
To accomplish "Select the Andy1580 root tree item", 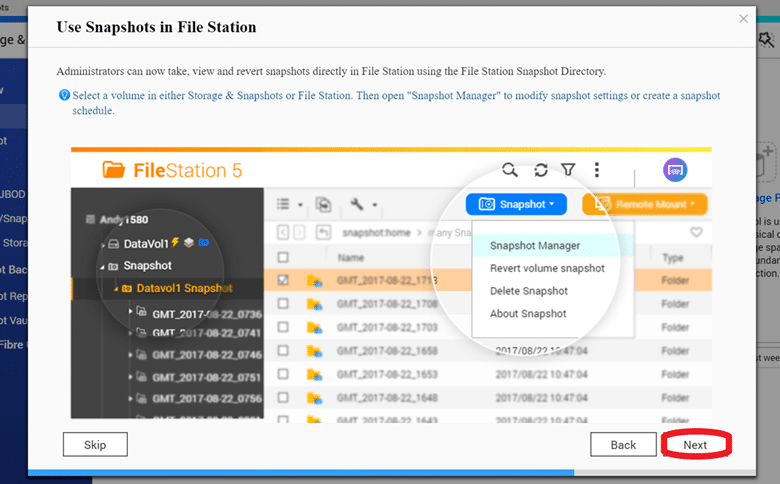I will point(124,219).
